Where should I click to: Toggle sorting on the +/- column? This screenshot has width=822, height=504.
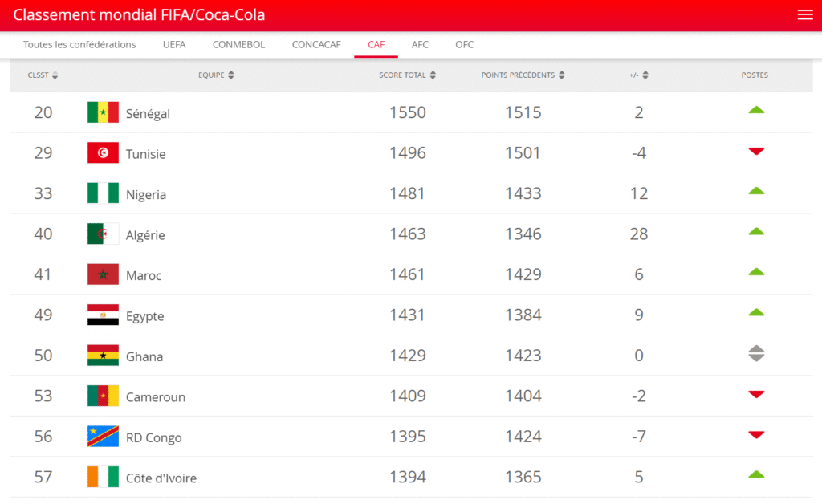[638, 75]
